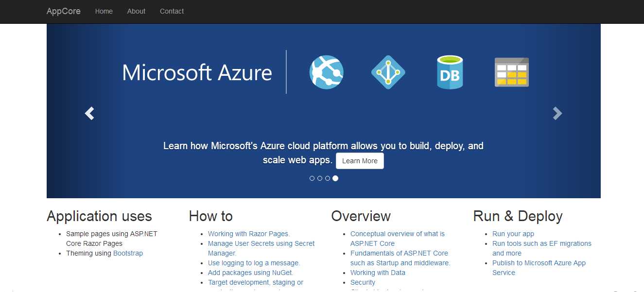Click Sample pages using ASP.NET Core text
This screenshot has width=644, height=292.
click(x=112, y=239)
